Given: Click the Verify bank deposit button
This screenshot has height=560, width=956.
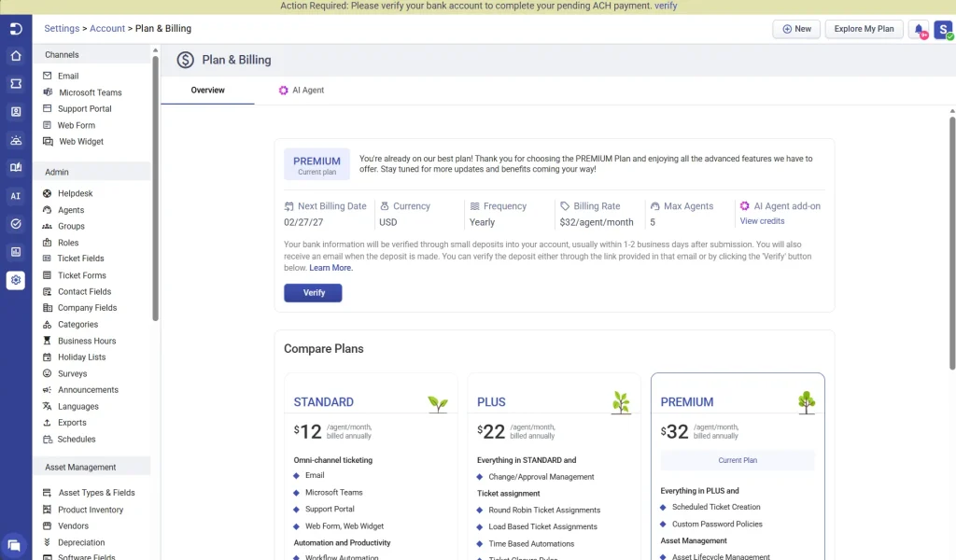Looking at the screenshot, I should 312,292.
